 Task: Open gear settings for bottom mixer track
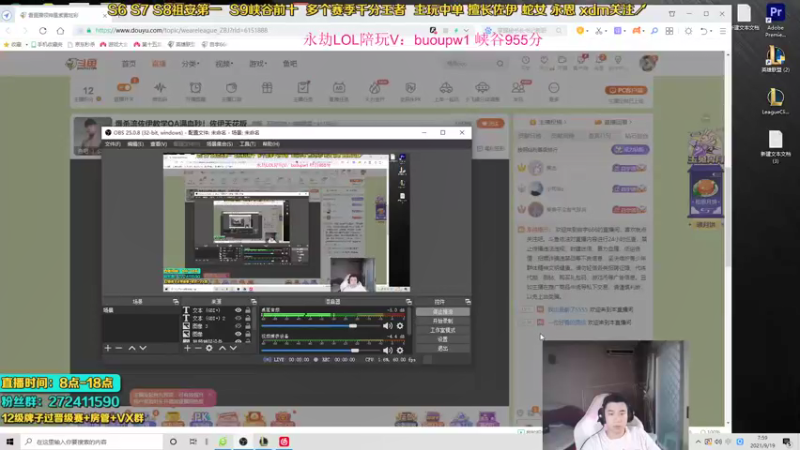400,351
